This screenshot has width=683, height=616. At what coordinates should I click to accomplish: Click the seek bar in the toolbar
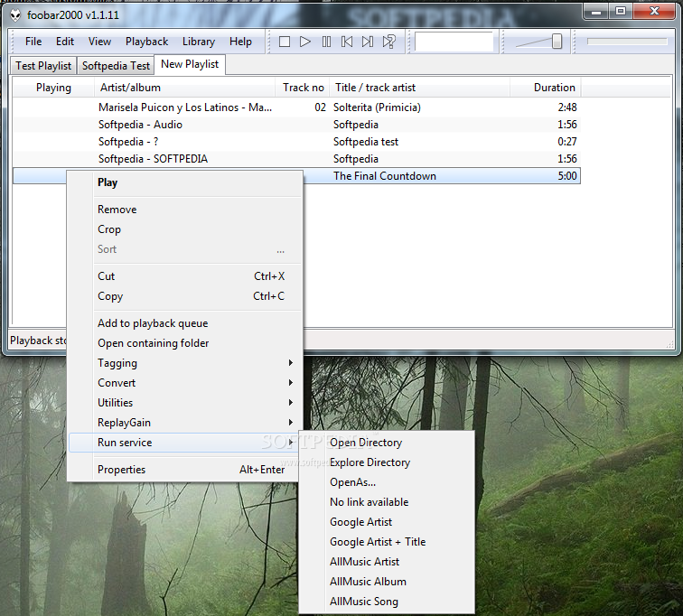tap(627, 42)
